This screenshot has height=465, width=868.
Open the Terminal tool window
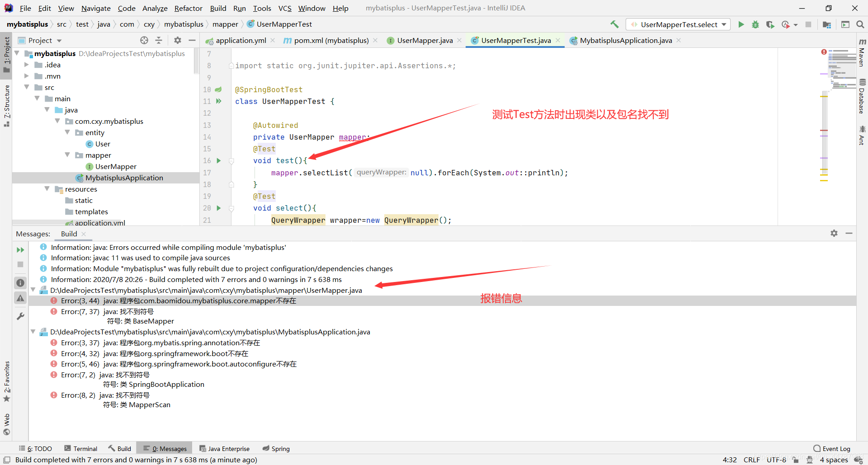[80, 448]
